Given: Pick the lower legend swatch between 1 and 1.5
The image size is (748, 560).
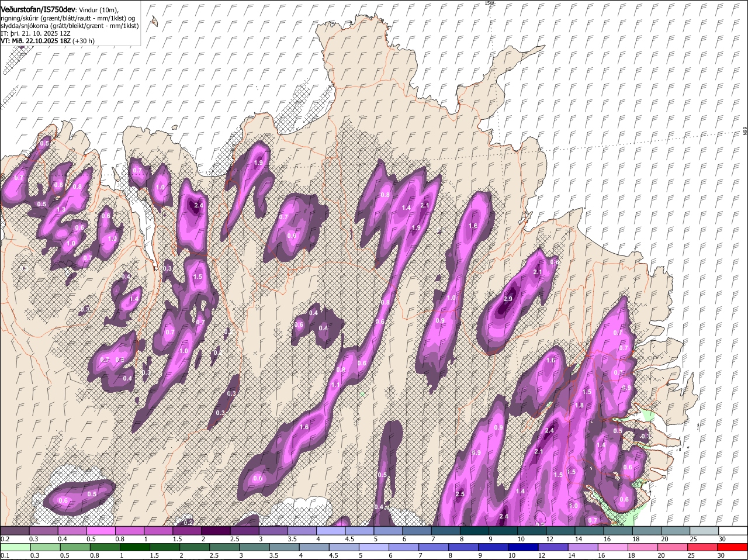Looking at the screenshot, I should (136, 547).
